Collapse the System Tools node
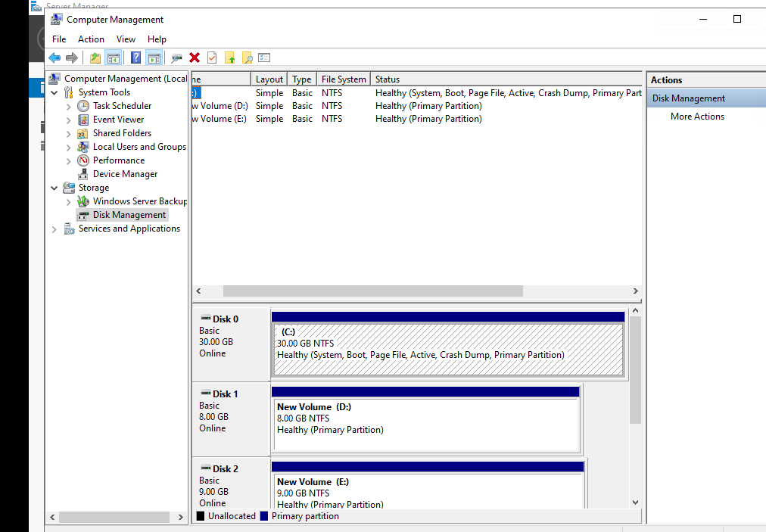 54,92
